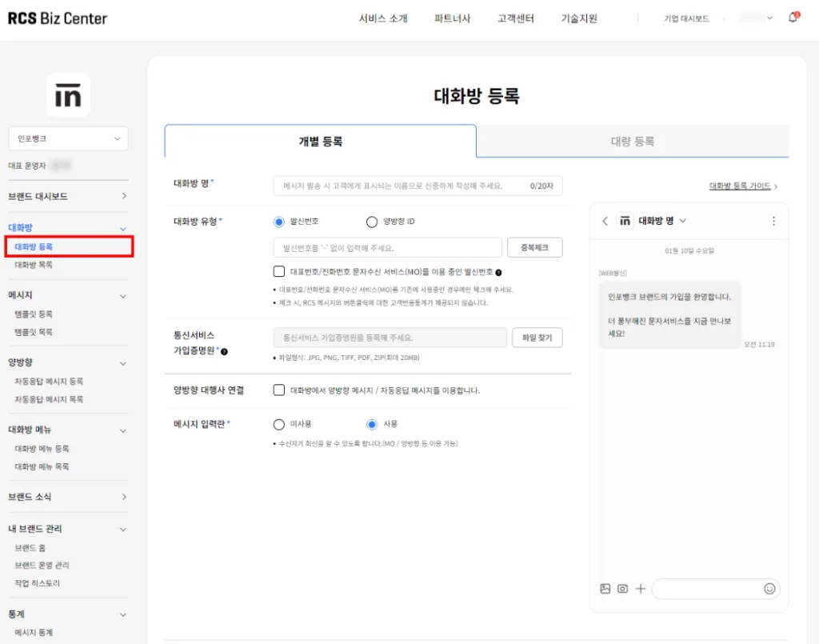Open the three-dot menu in chat preview

773,221
